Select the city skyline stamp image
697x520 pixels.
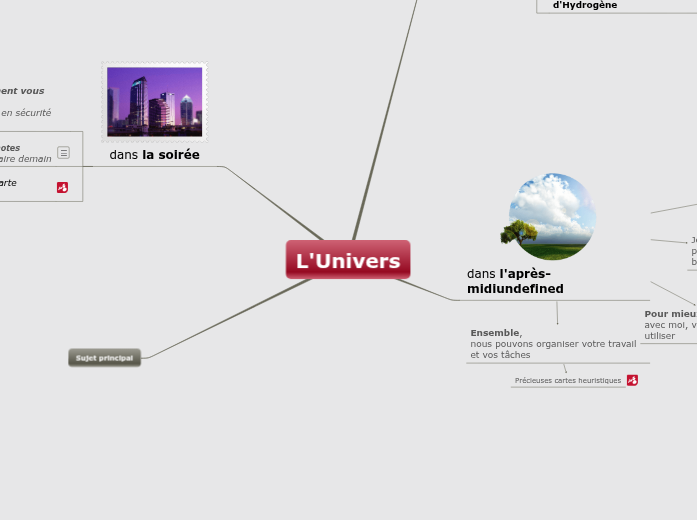[154, 102]
